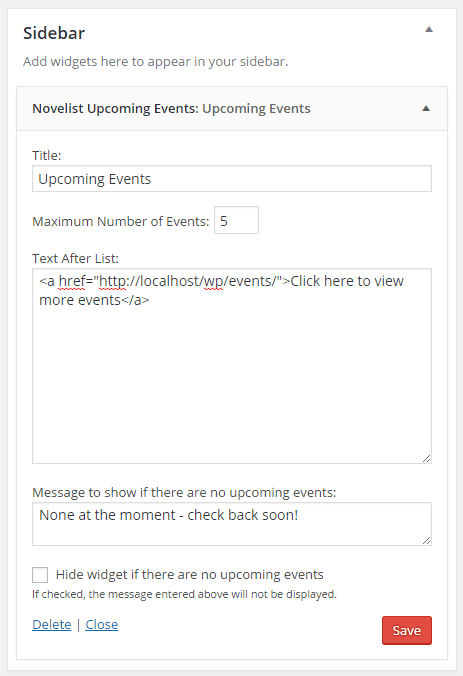Click the Message to show label
The width and height of the screenshot is (463, 676).
pos(184,492)
